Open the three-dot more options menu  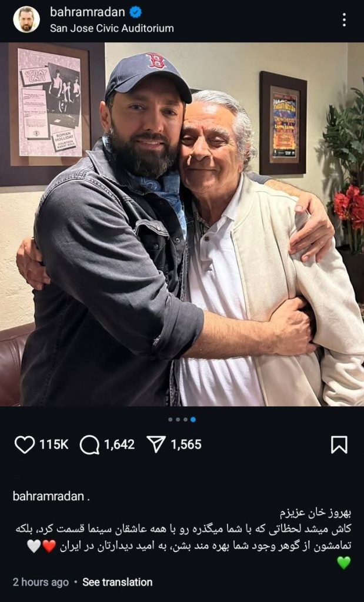(x=344, y=20)
